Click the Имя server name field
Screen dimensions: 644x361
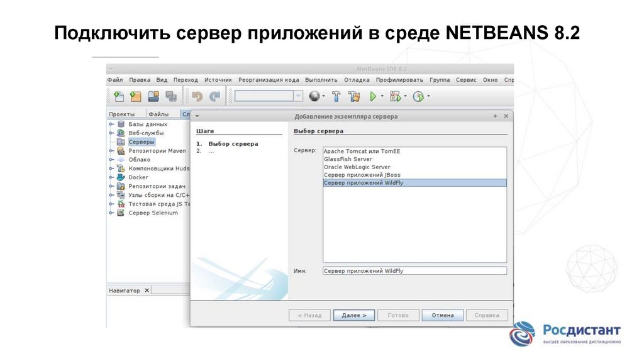415,271
